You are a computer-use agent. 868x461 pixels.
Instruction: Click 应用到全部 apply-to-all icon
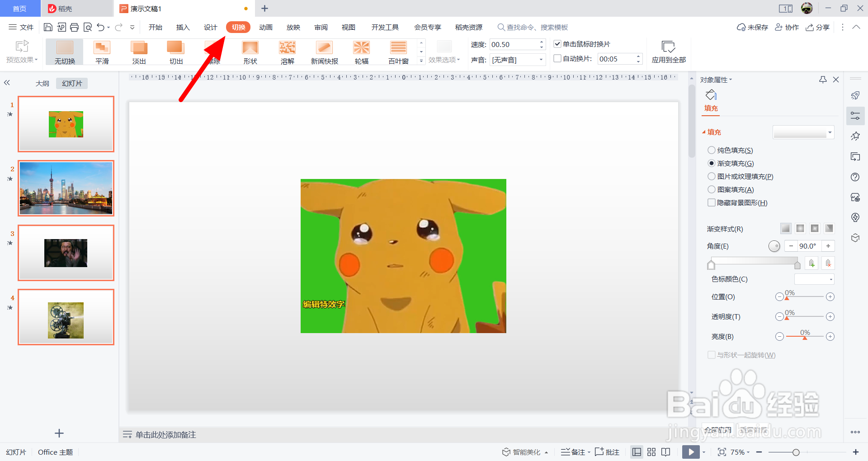[669, 52]
